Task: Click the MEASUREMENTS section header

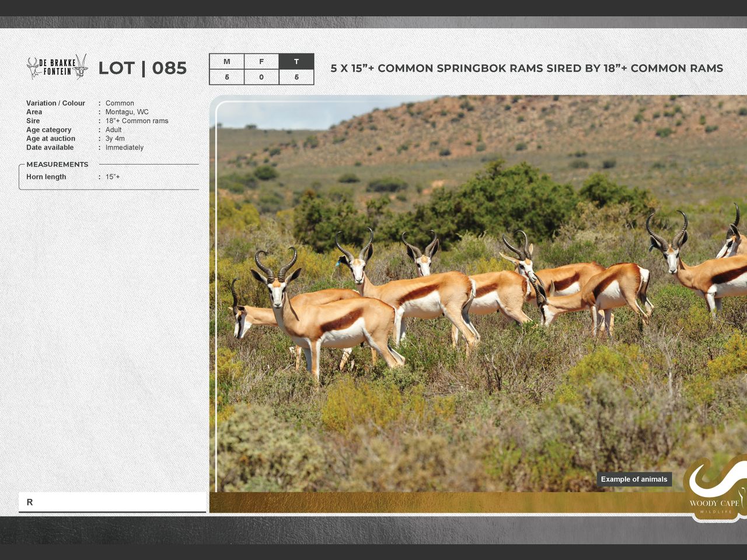Action: click(57, 164)
